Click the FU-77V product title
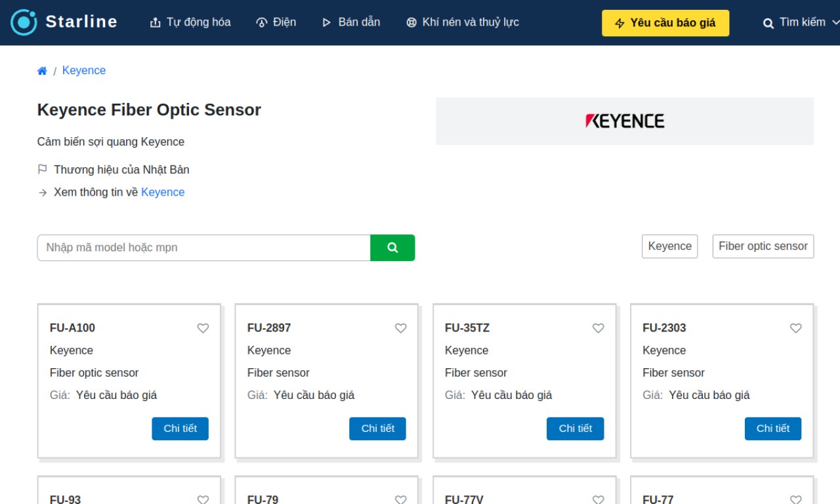This screenshot has width=840, height=504. coord(464,499)
